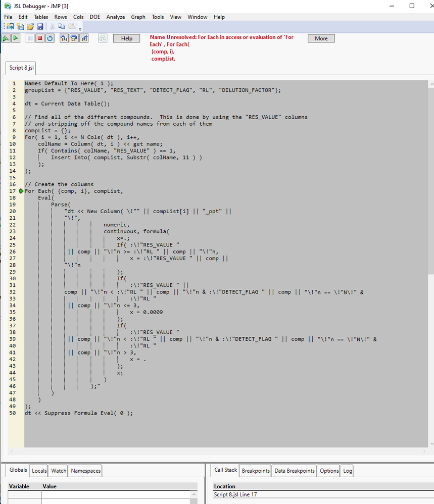The image size is (434, 504).
Task: Switch to the Breakpoints tab
Action: [x=255, y=470]
